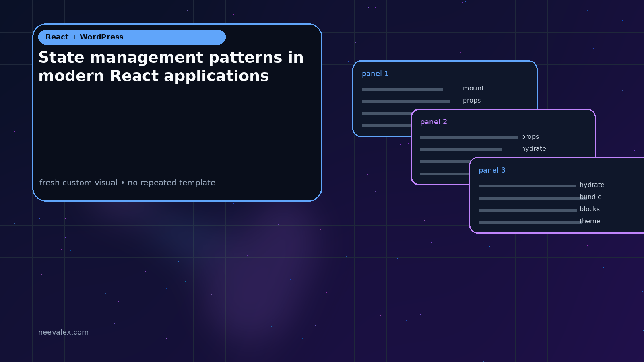Click 'hydrate' label in panel 3
The height and width of the screenshot is (362, 644).
tap(592, 185)
